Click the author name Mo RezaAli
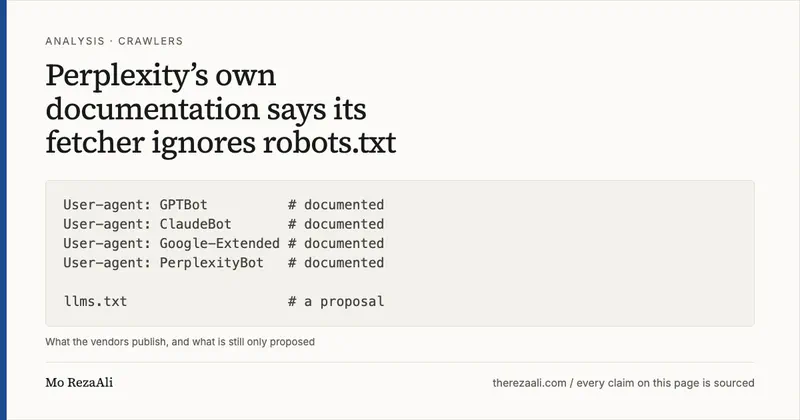 (79, 383)
